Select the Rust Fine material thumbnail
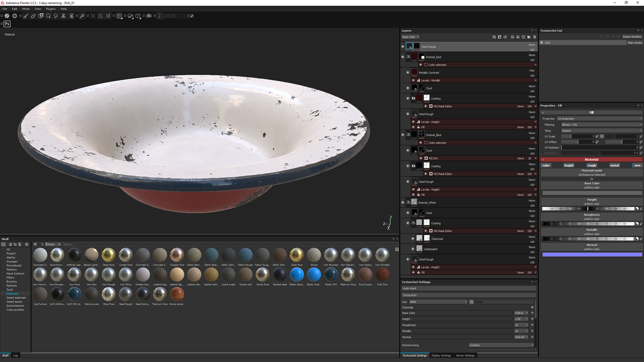The height and width of the screenshot is (362, 644). click(x=382, y=275)
